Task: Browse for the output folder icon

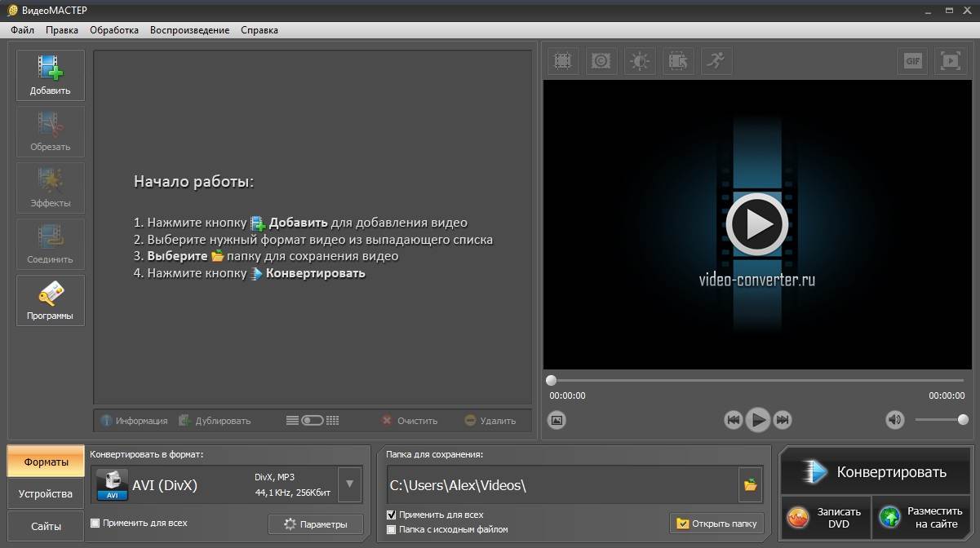Action: point(750,485)
